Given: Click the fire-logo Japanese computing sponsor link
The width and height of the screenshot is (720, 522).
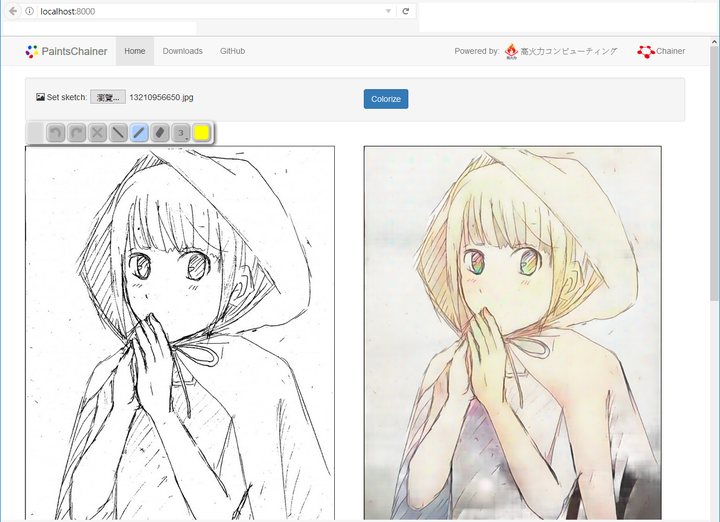Looking at the screenshot, I should 561,51.
